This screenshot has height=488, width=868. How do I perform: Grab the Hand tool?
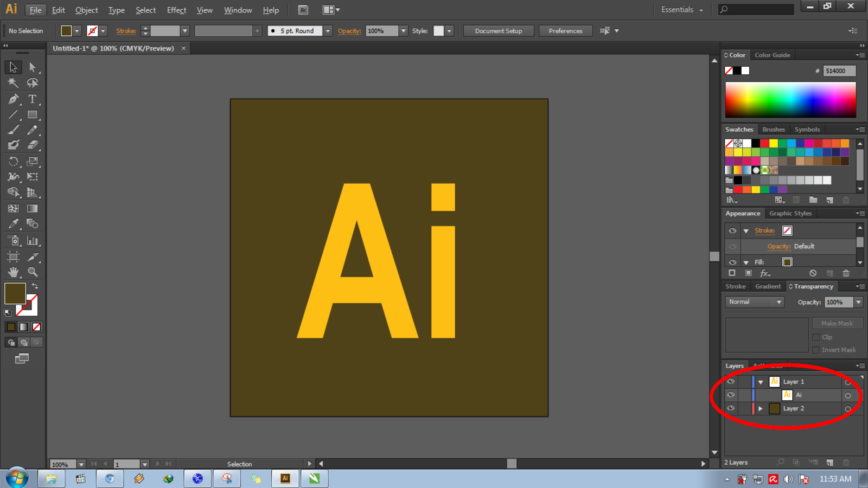pyautogui.click(x=13, y=272)
